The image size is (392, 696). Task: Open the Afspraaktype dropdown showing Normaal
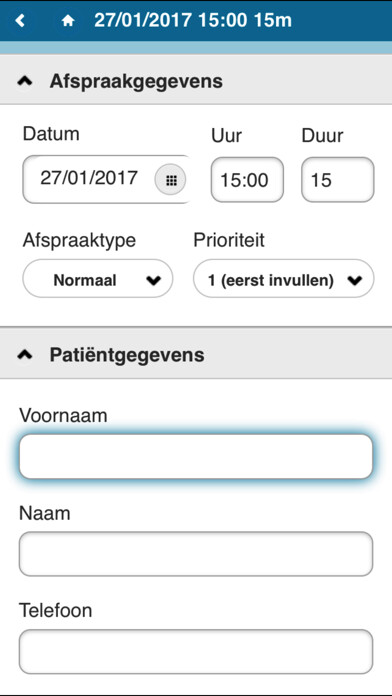[98, 279]
